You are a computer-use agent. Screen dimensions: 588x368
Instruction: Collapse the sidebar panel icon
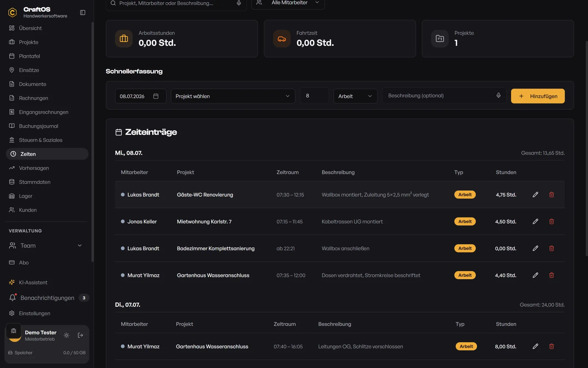[x=83, y=13]
